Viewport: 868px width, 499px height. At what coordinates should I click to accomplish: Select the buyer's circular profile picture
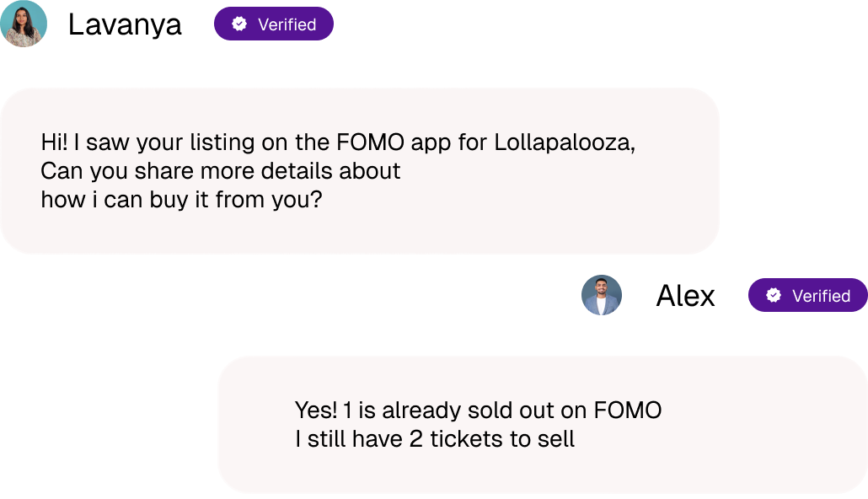pyautogui.click(x=24, y=24)
